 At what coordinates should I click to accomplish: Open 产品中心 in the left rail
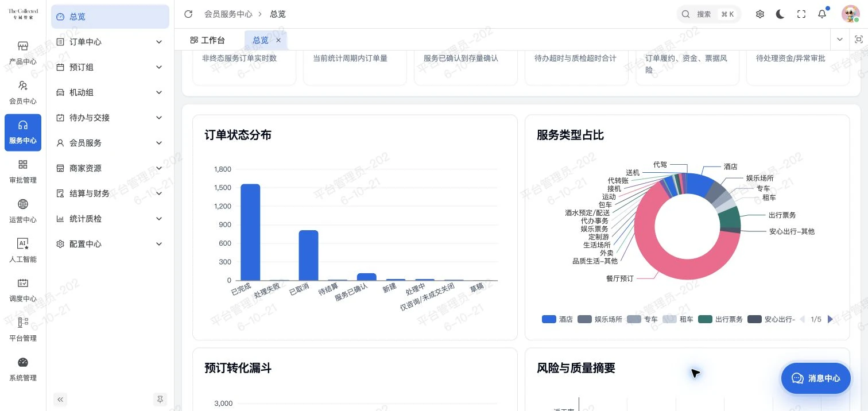23,53
